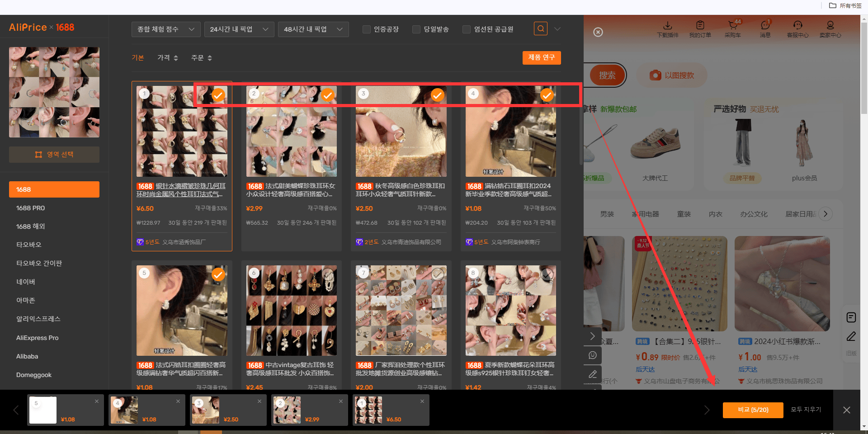Close the compare tray with X icon
868x434 pixels.
[847, 410]
